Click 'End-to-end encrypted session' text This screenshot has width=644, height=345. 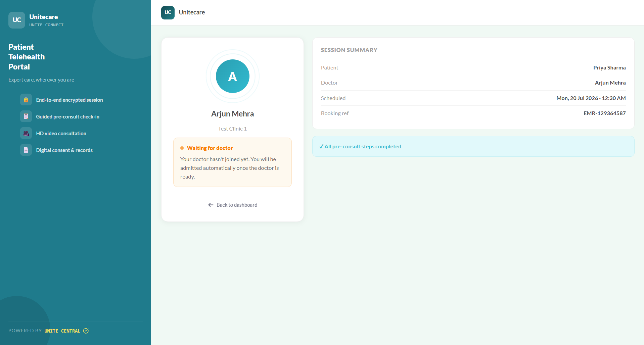(70, 100)
